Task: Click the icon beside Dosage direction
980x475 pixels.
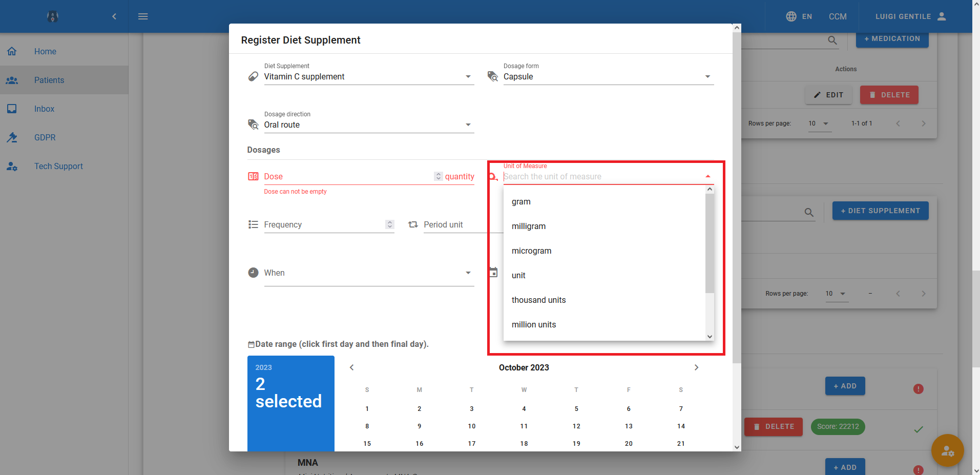Action: (253, 125)
